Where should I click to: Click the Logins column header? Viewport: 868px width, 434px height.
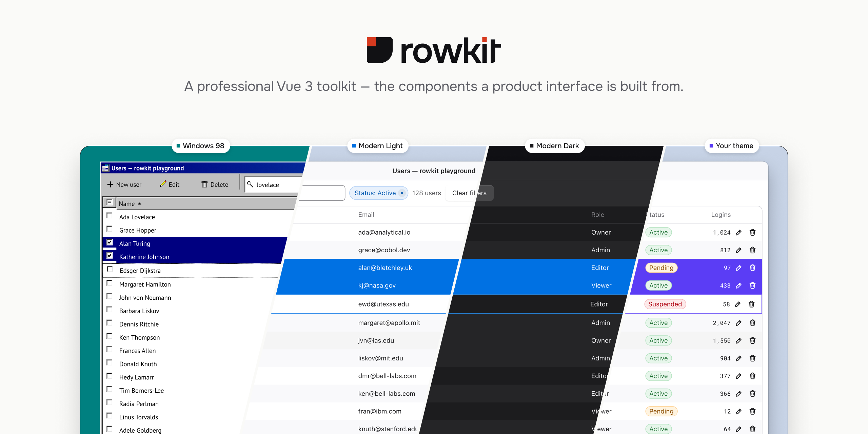click(x=721, y=215)
